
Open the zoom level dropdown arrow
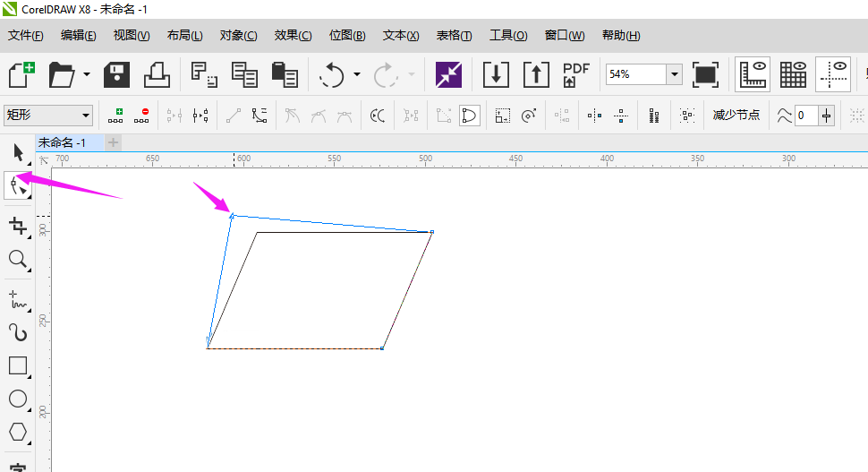point(674,74)
